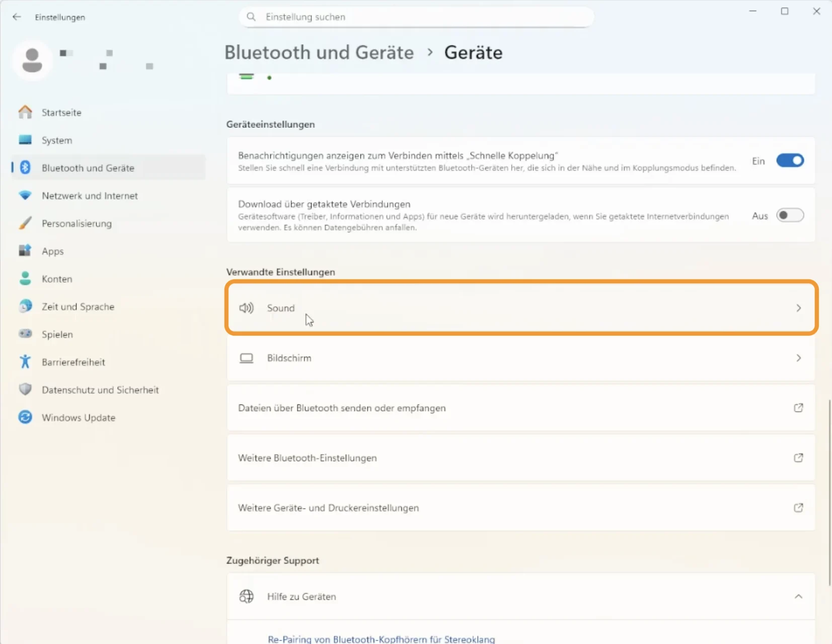The height and width of the screenshot is (644, 832).
Task: Select System in the sidebar
Action: (x=57, y=140)
